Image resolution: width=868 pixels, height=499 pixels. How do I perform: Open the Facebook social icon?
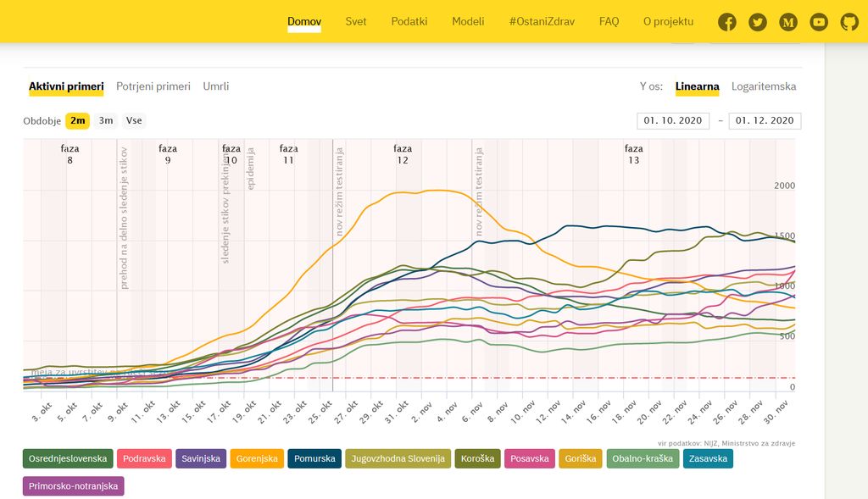click(727, 22)
